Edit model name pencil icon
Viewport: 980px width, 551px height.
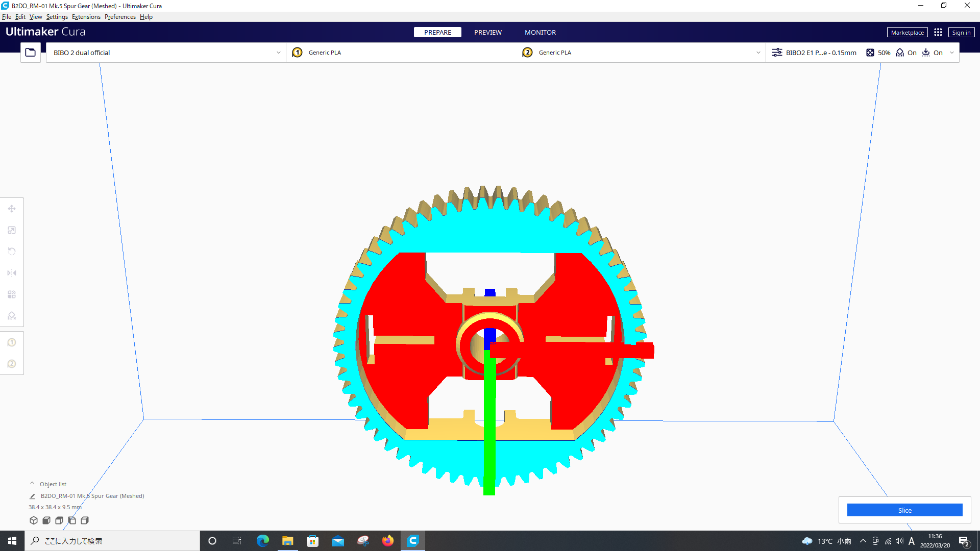32,496
